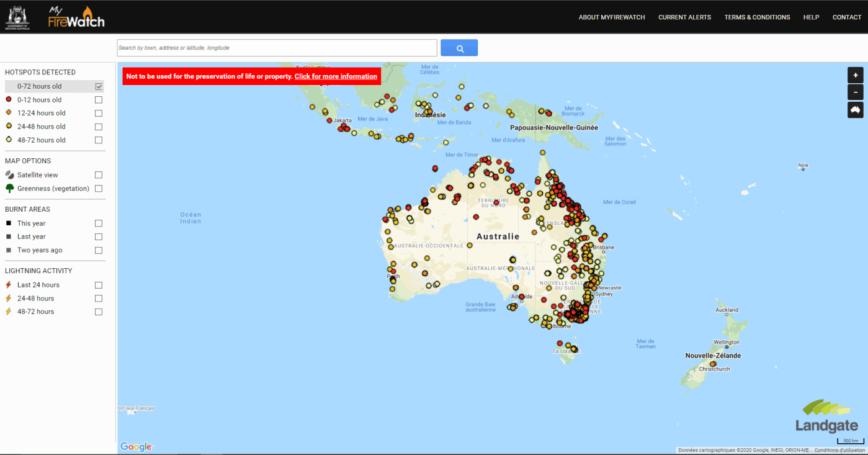This screenshot has width=868, height=455.
Task: Toggle the Satellite view checkbox
Action: click(x=99, y=175)
